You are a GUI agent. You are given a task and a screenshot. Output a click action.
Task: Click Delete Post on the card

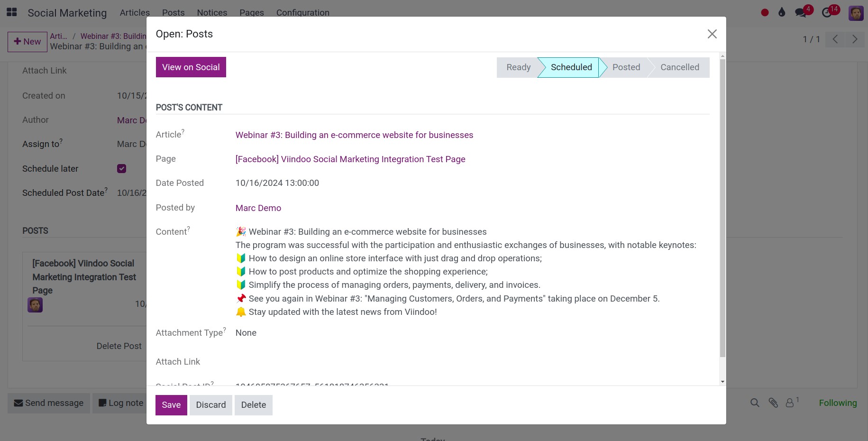[x=119, y=346]
